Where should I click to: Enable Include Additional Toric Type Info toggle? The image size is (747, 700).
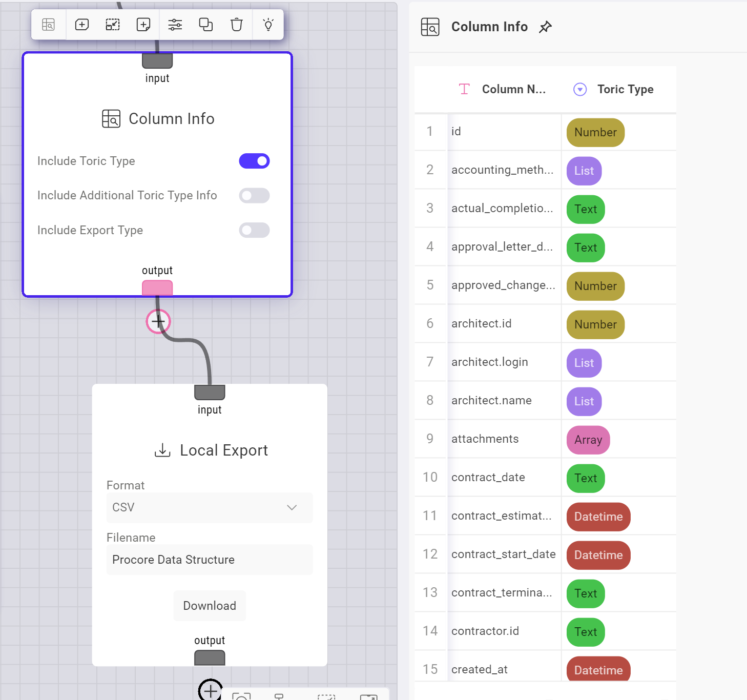coord(254,195)
